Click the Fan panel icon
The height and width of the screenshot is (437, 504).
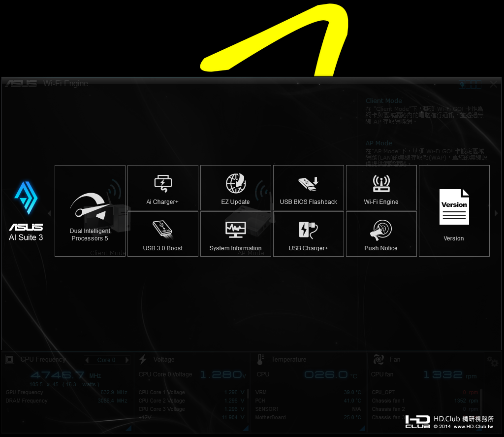378,360
